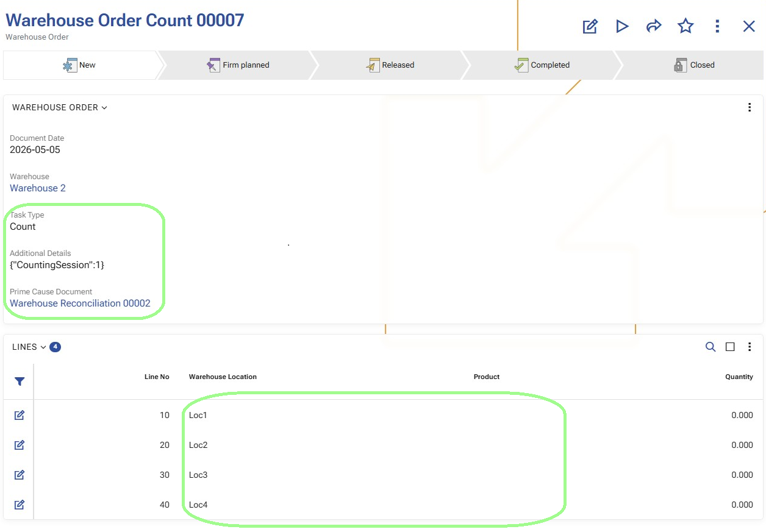Edit line 30 with pencil icon
Viewport: 766px width, 532px height.
click(x=20, y=475)
